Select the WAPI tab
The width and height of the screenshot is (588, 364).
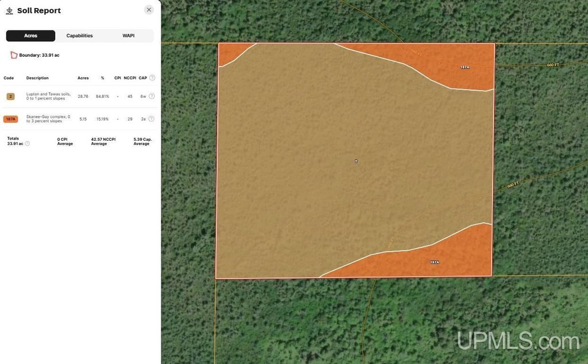[129, 36]
